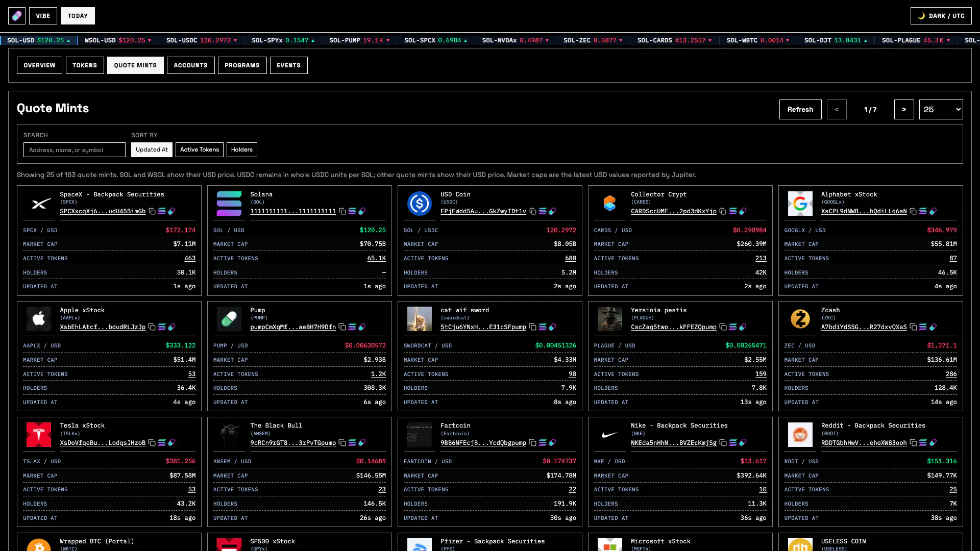This screenshot has width=980, height=551.
Task: Copy the Apple xStock mint address
Action: click(x=152, y=327)
